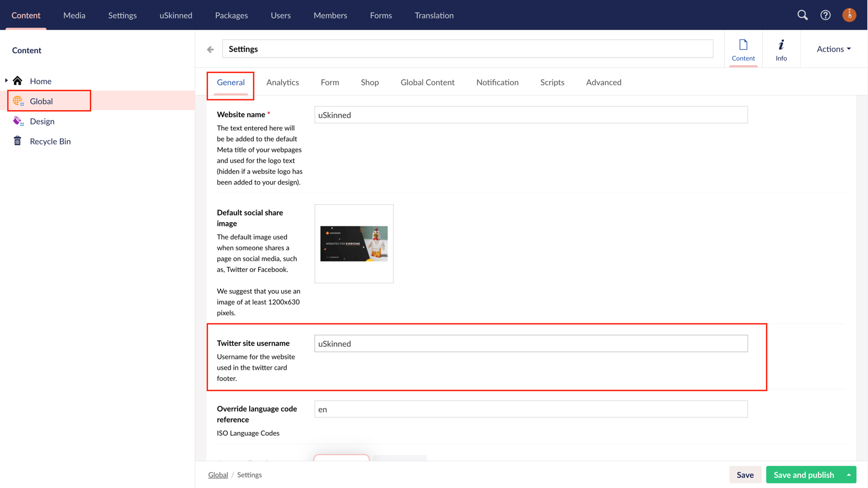Expand the Save and publish options arrow

(x=848, y=475)
